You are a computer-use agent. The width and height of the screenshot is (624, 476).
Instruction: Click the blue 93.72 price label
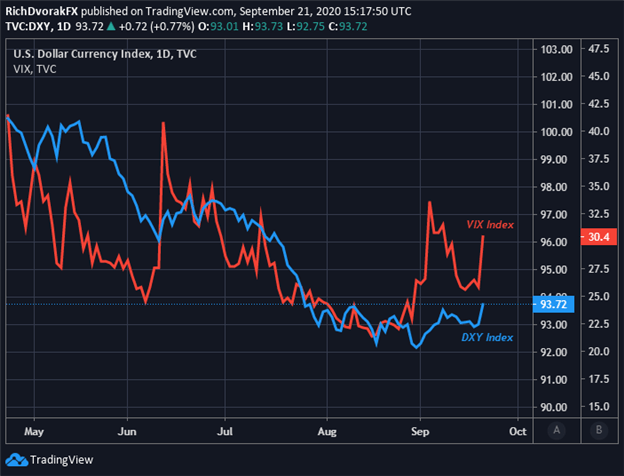(553, 304)
